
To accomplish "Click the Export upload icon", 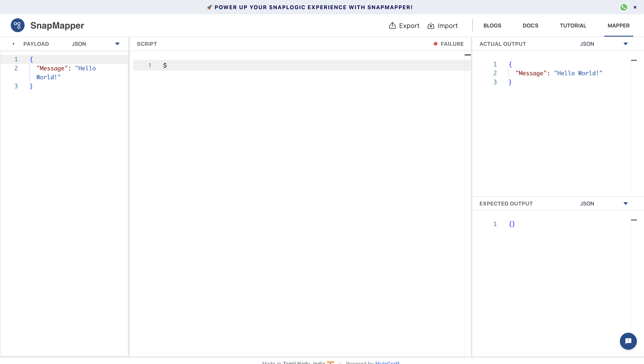I will click(392, 25).
